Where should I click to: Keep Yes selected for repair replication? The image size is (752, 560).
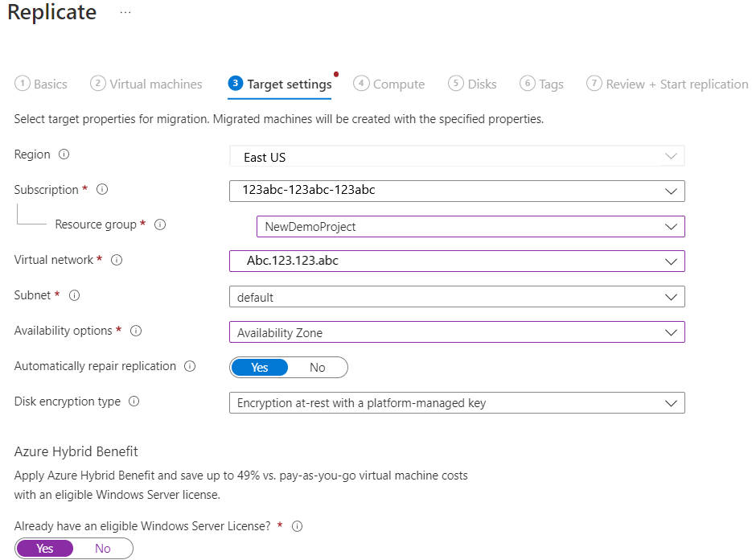click(x=259, y=367)
